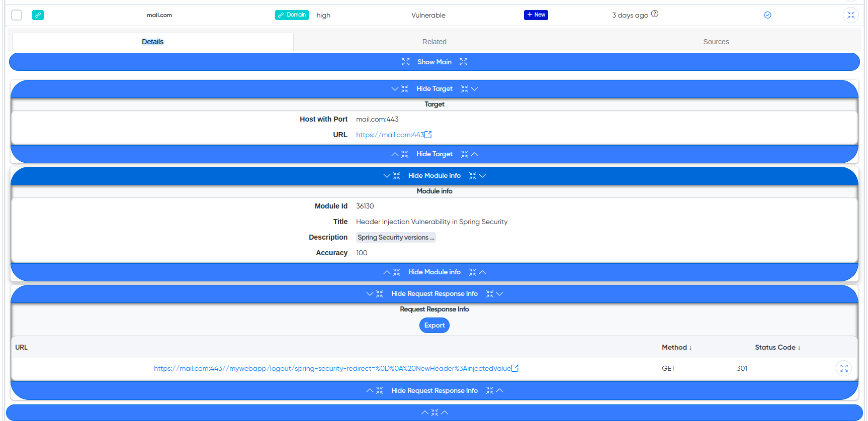The width and height of the screenshot is (868, 421).
Task: Click the teal link icon beside the checkbox
Action: [x=38, y=15]
